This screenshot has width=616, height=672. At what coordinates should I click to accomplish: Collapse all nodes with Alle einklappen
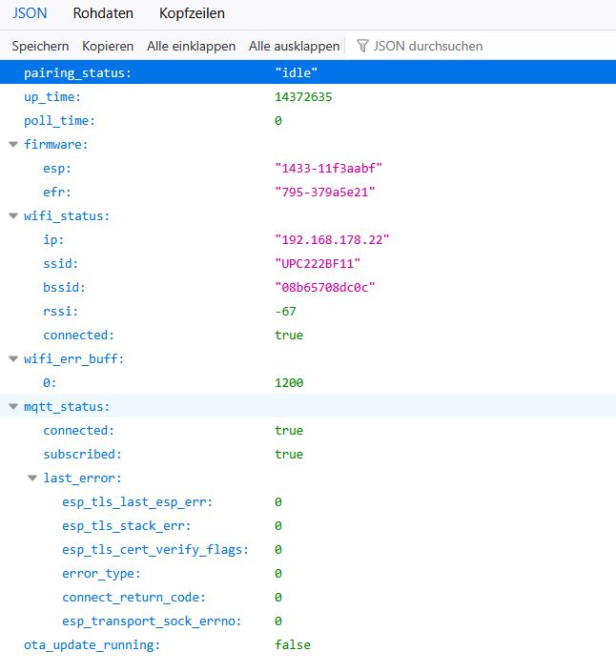191,46
